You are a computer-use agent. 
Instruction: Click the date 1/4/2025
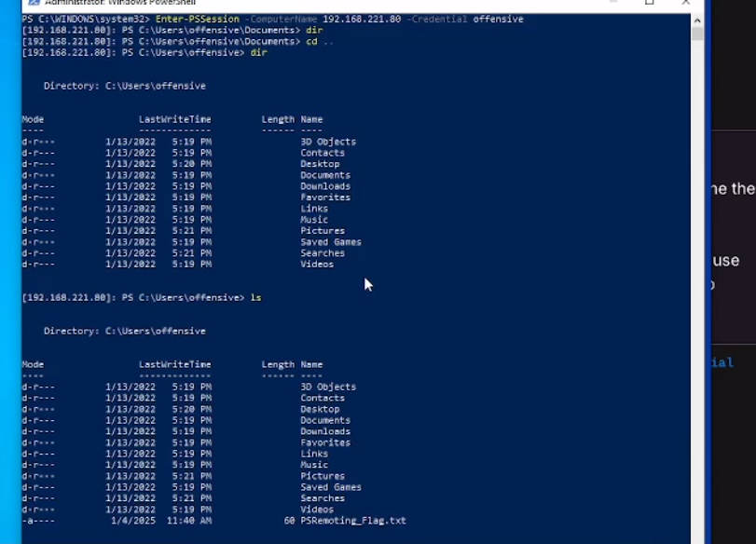click(133, 521)
